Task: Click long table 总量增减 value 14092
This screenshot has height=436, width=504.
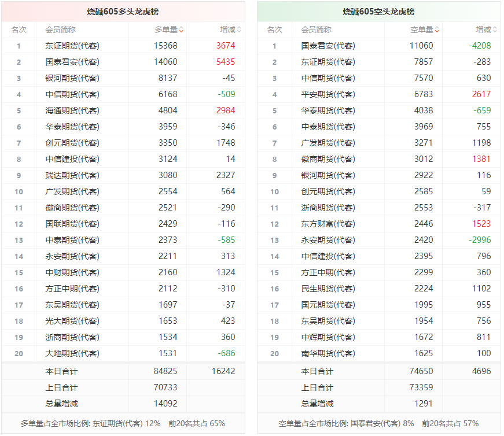Action: [x=165, y=404]
